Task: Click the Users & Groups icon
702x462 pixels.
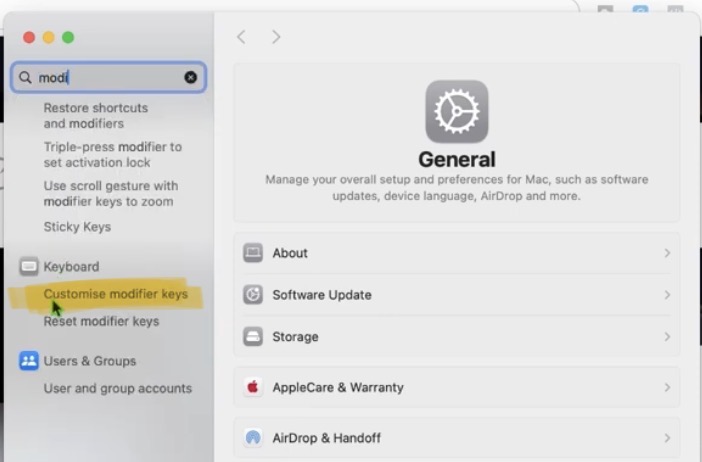Action: (29, 361)
